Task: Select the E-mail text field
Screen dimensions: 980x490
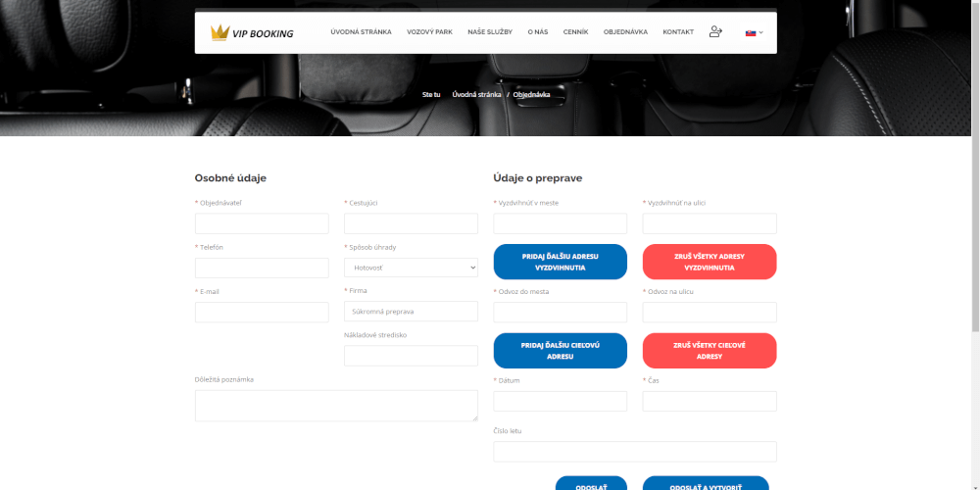Action: click(262, 313)
